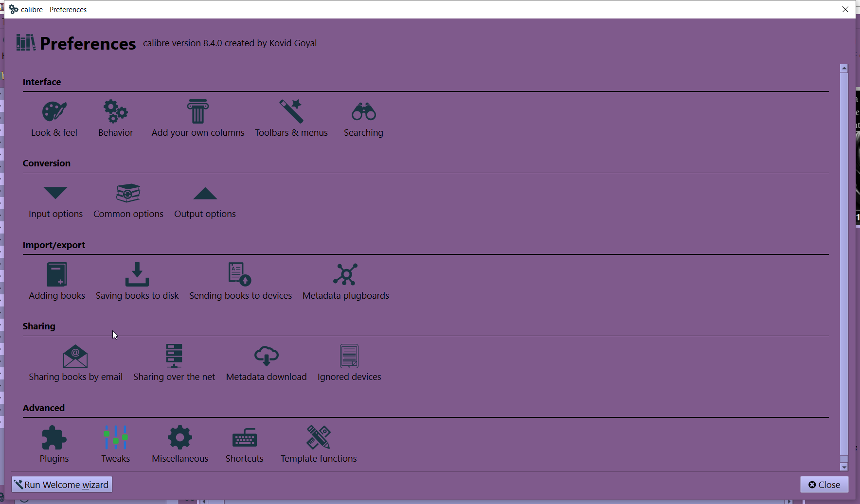Open Saving books to disk settings
This screenshot has height=504, width=860.
tap(137, 282)
